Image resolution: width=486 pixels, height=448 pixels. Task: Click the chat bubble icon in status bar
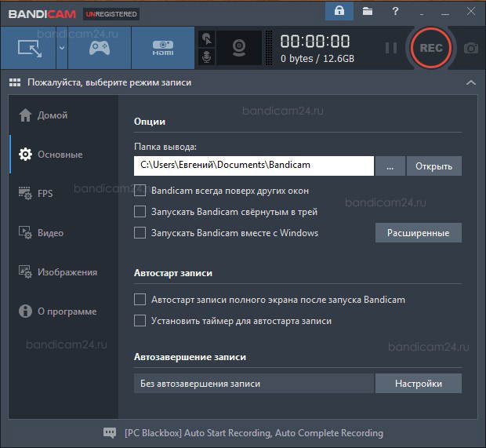110,432
